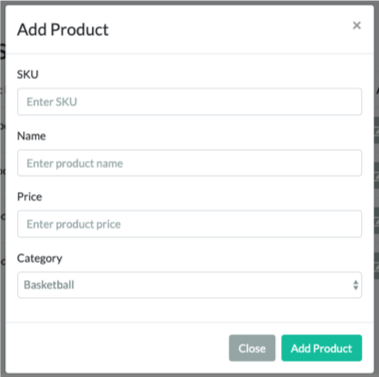This screenshot has height=377, width=379.
Task: Focus the product Name input field
Action: [189, 163]
